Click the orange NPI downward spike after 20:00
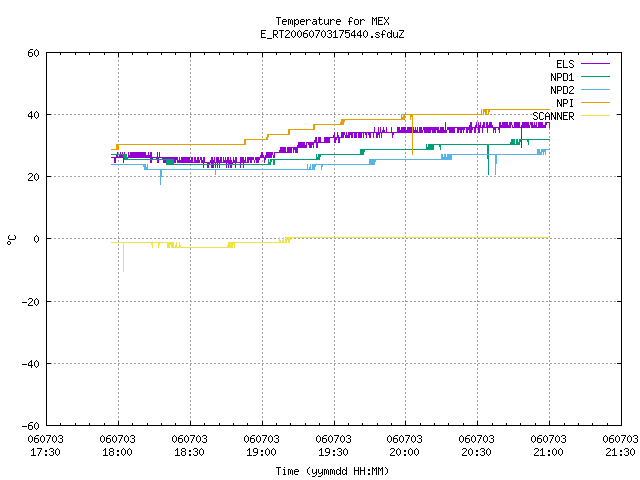Screen dimensions: 640x480 pyautogui.click(x=412, y=135)
